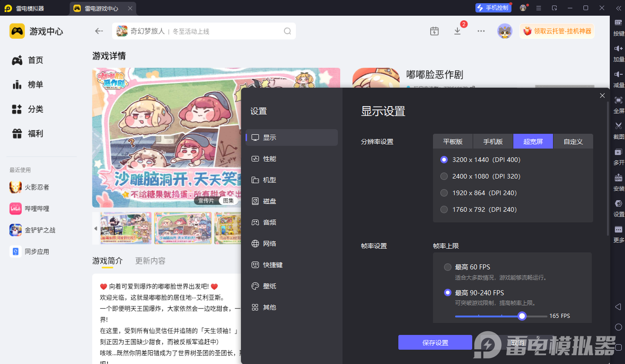Click 领取云托管-挂机神器 promo button

click(557, 31)
